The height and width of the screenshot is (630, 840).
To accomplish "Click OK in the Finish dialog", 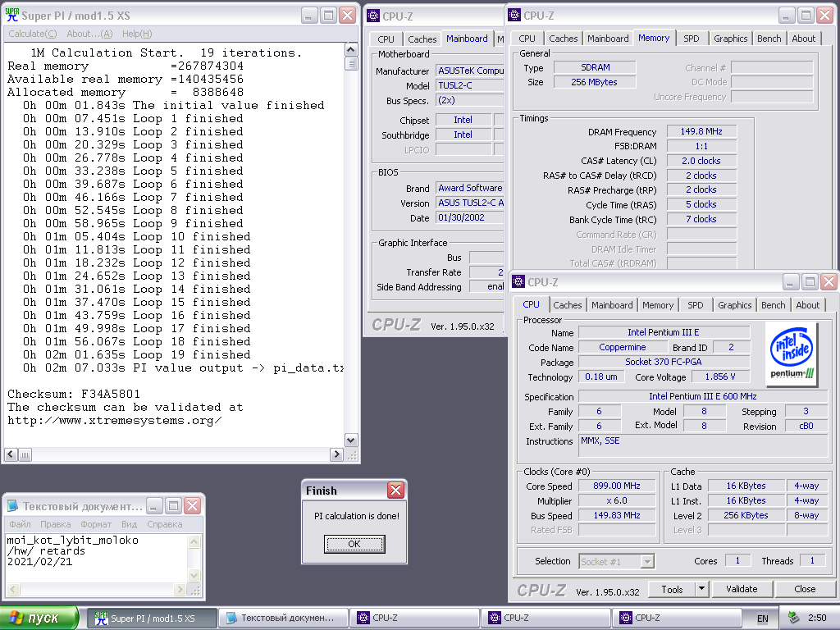I will 354,544.
